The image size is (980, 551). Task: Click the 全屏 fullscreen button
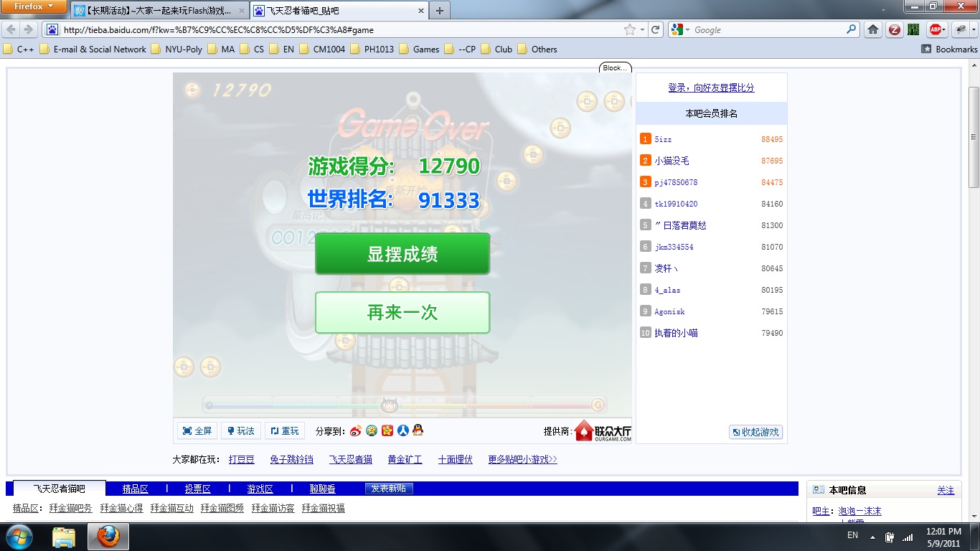coord(198,430)
